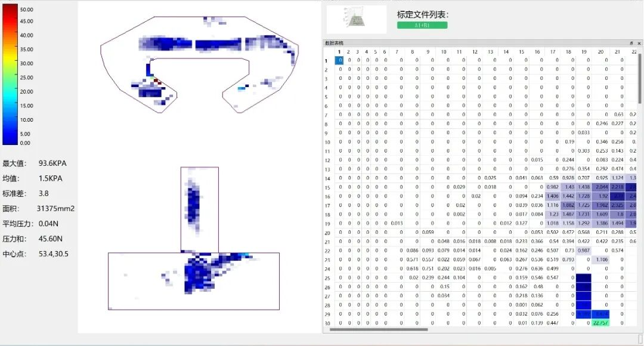Click the cell with value 1.406
Screen dimensions: 644x346
point(552,196)
